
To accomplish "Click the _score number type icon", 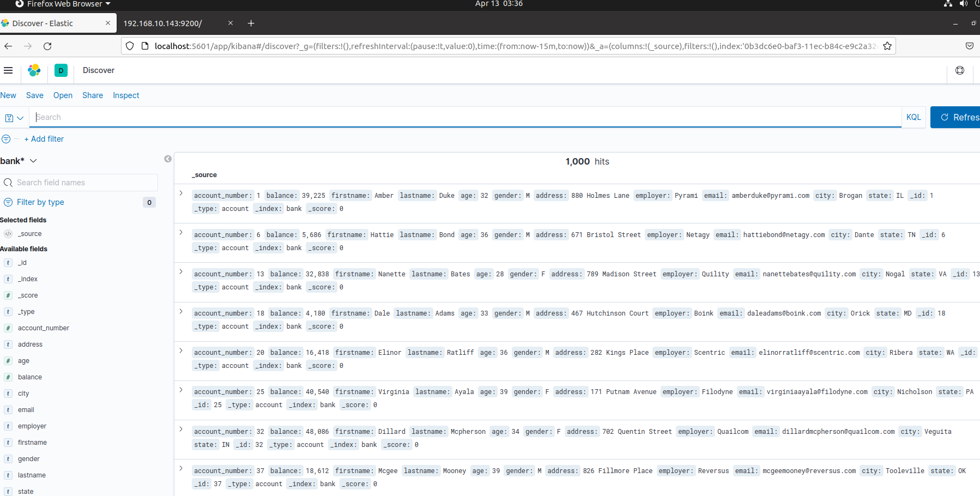I will pyautogui.click(x=8, y=295).
